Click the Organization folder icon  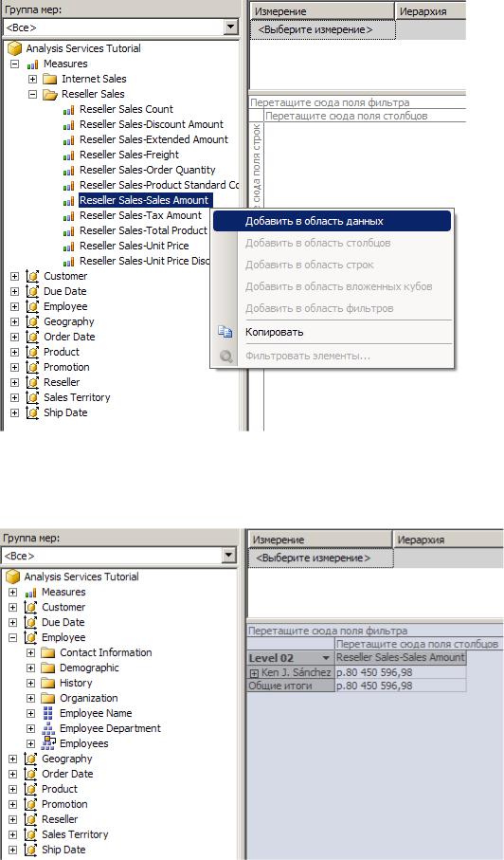point(48,698)
